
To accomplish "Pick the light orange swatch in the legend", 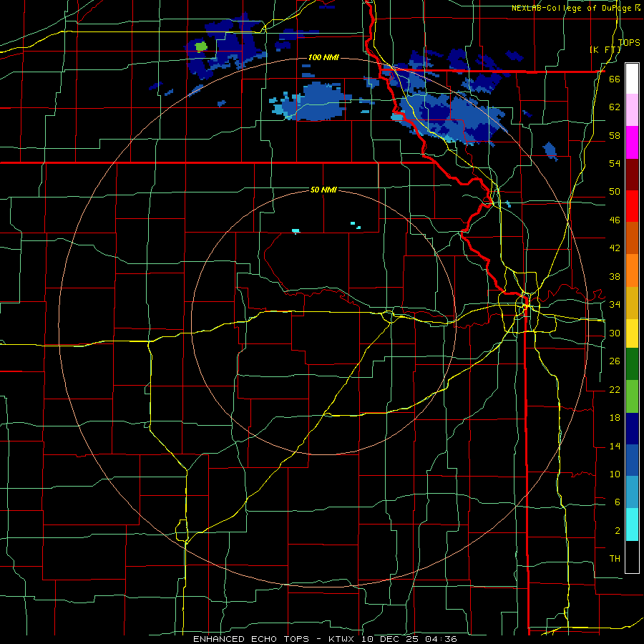I will click(632, 270).
